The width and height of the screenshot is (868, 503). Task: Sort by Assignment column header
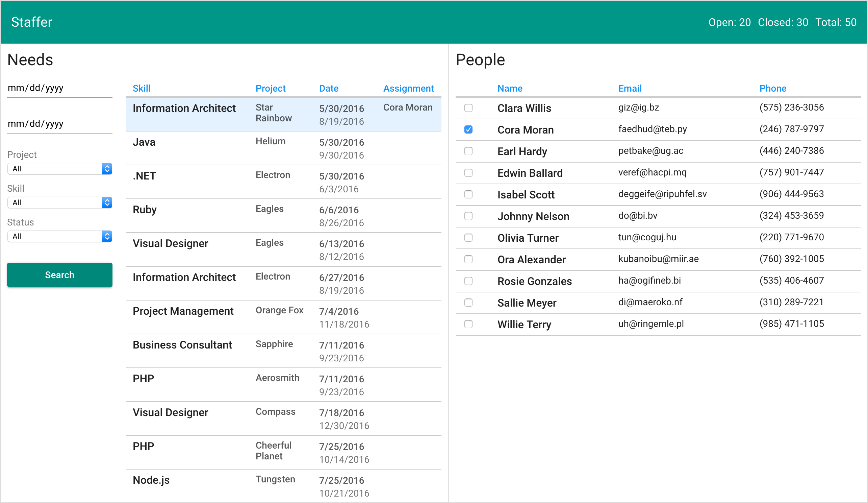tap(408, 88)
